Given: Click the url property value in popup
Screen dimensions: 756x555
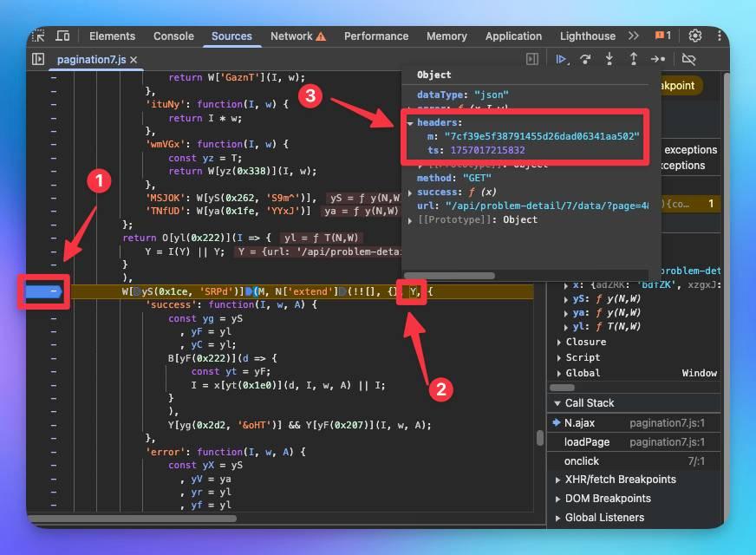Looking at the screenshot, I should pos(547,206).
